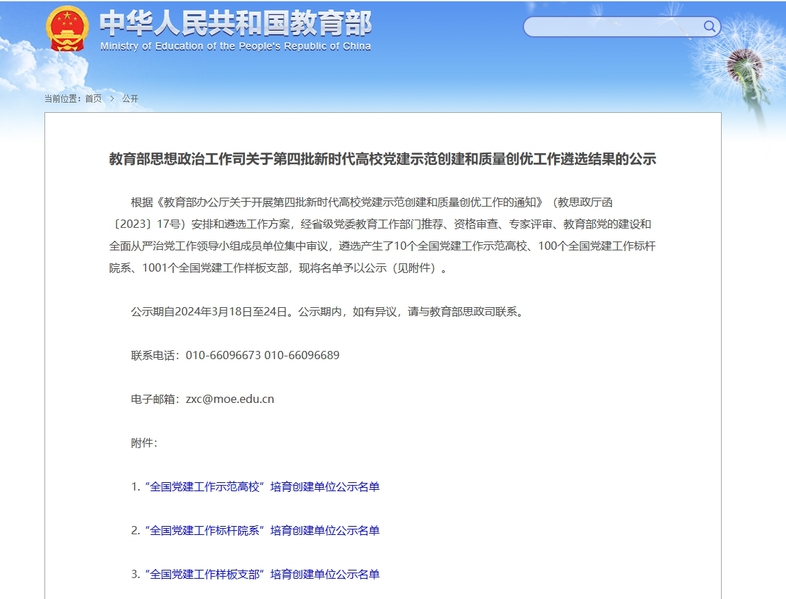The image size is (786, 599).
Task: Click the national emblem logo
Action: [x=67, y=28]
